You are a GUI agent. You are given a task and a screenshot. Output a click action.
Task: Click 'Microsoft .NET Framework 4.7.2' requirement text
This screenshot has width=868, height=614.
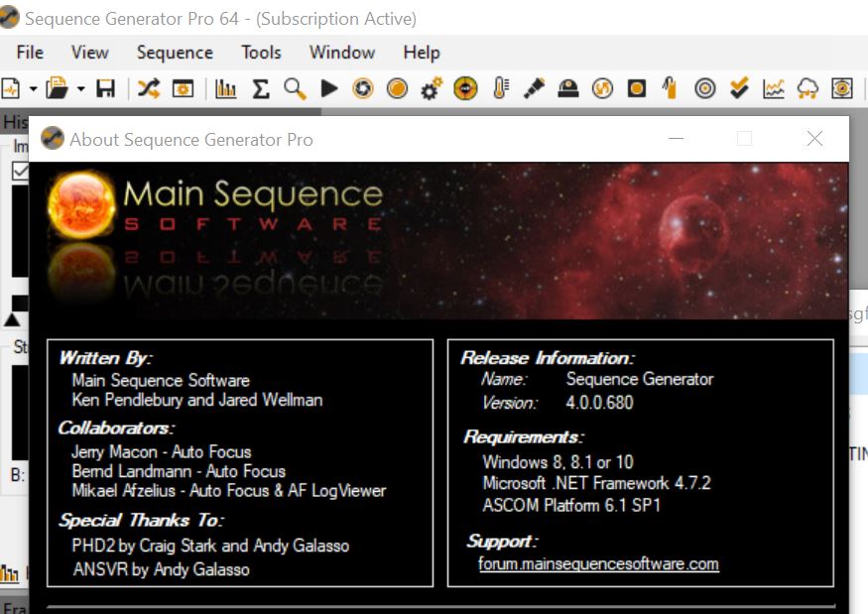[x=597, y=483]
